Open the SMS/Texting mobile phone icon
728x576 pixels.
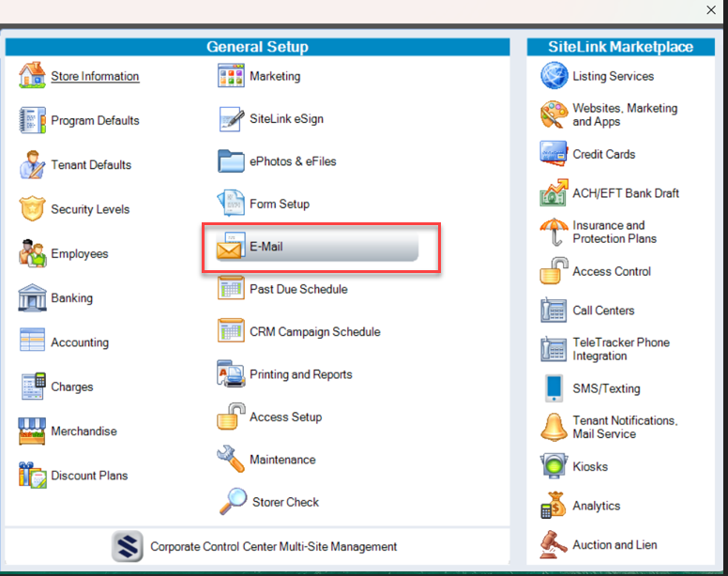pos(554,388)
